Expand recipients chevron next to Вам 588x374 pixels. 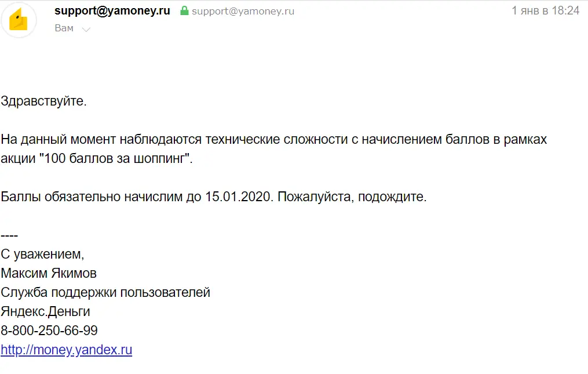86,30
